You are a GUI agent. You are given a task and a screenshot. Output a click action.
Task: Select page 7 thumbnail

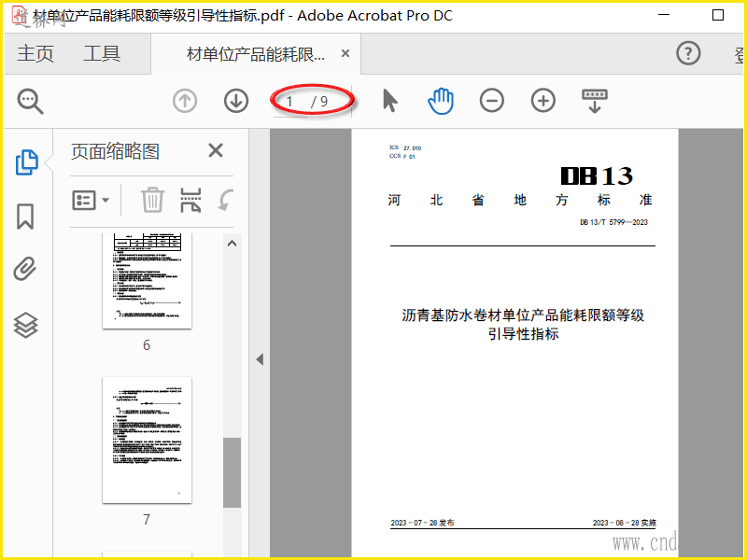pyautogui.click(x=147, y=440)
